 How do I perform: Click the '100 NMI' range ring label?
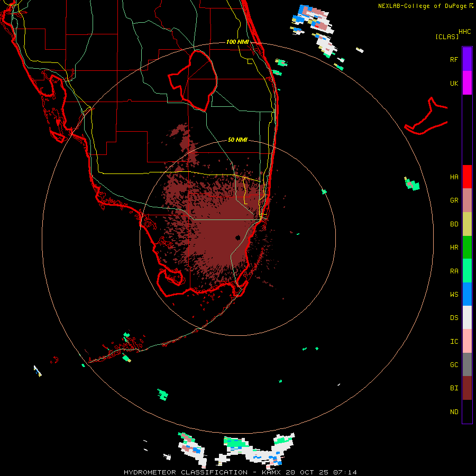point(237,42)
